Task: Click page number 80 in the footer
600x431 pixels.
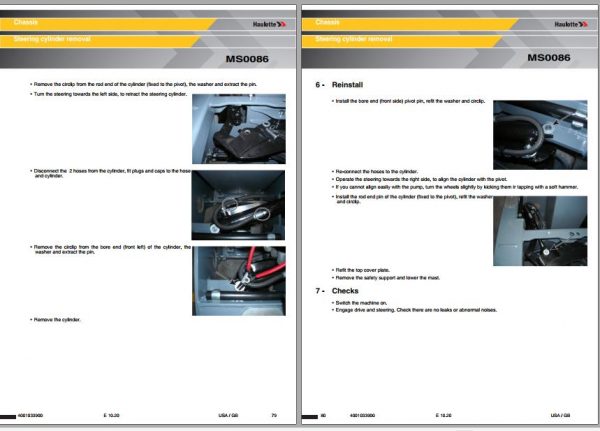Action: [x=323, y=415]
